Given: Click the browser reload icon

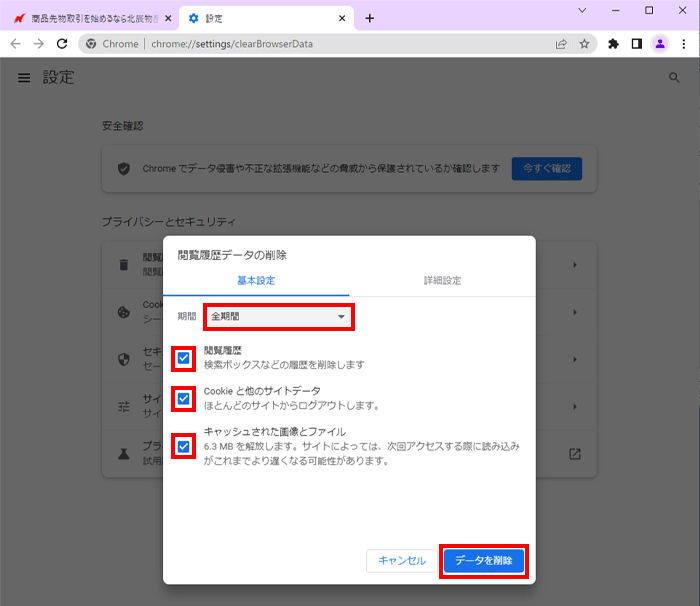Looking at the screenshot, I should (62, 44).
